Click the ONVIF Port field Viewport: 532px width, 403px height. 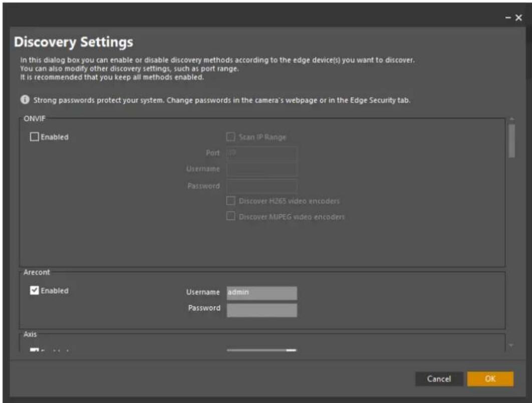point(262,153)
